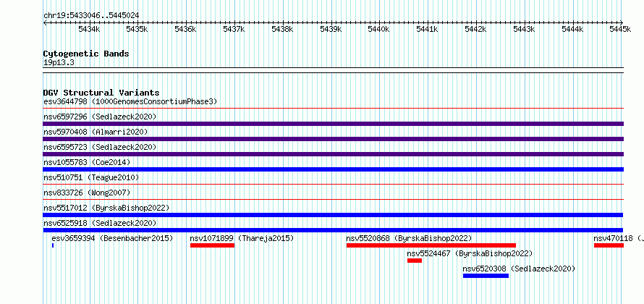Open nsv1071899 (Thareja2015) label
Image resolution: width=644 pixels, height=304 pixels.
point(242,238)
